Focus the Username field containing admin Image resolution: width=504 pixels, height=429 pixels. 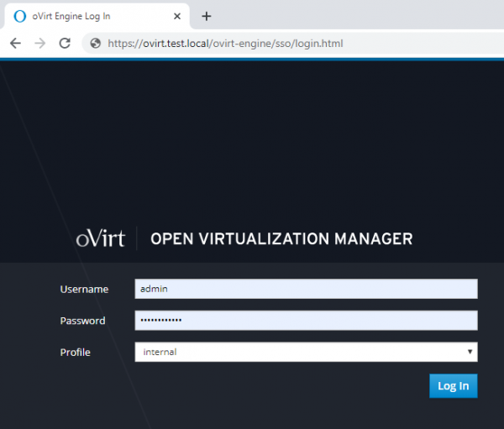tap(306, 289)
